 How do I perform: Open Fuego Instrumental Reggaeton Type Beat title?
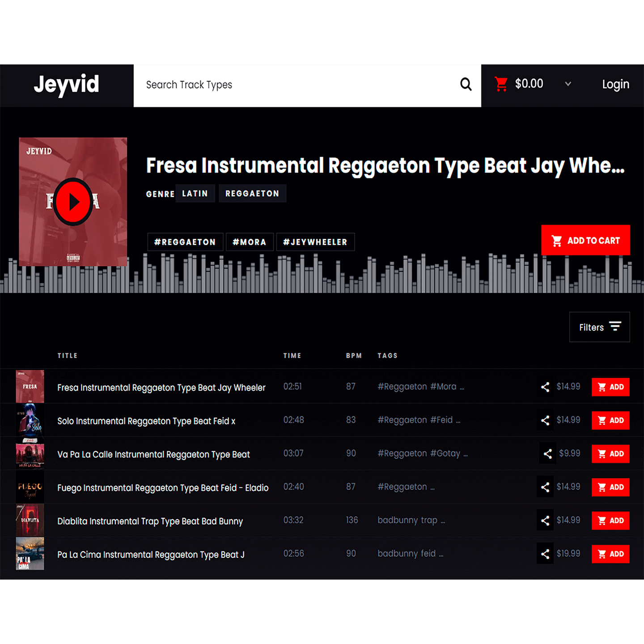point(163,488)
